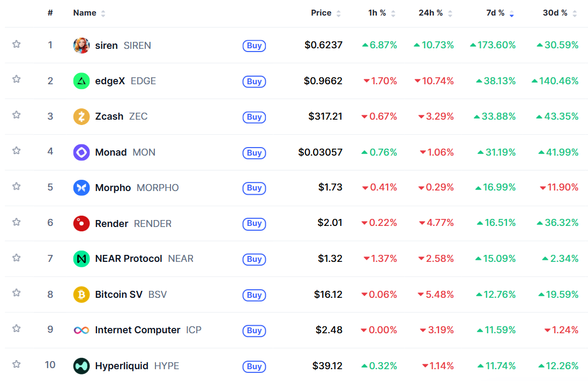Click the siren coin logo icon
The image size is (588, 381).
pyautogui.click(x=81, y=46)
